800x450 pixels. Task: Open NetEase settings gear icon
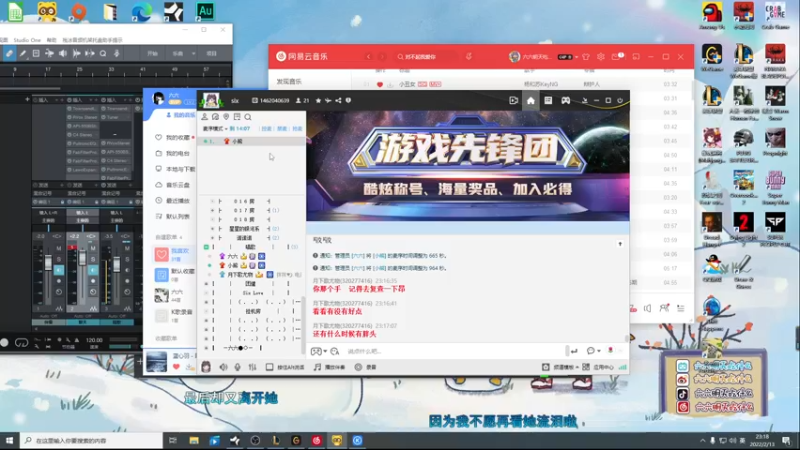[601, 57]
